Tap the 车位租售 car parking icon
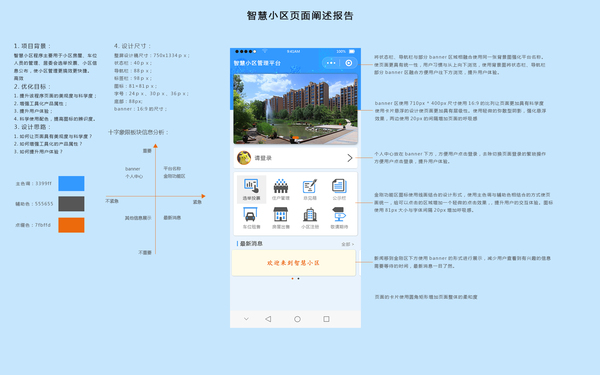This screenshot has width=600, height=375. (250, 215)
